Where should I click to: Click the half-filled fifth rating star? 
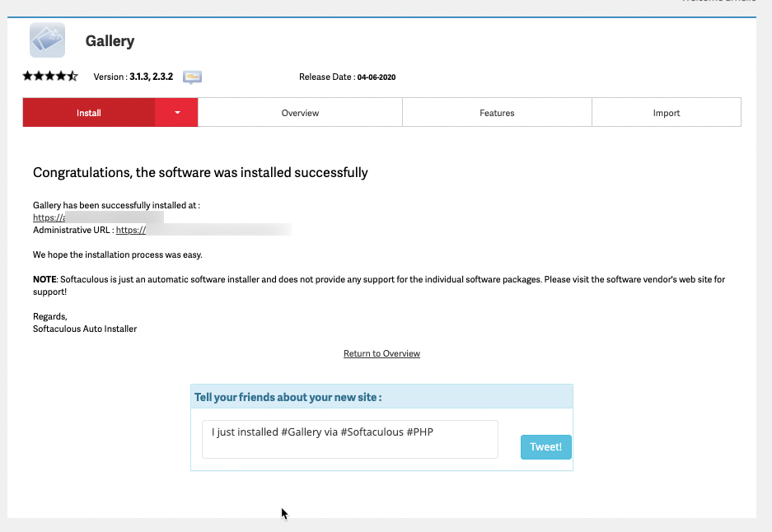pyautogui.click(x=73, y=77)
